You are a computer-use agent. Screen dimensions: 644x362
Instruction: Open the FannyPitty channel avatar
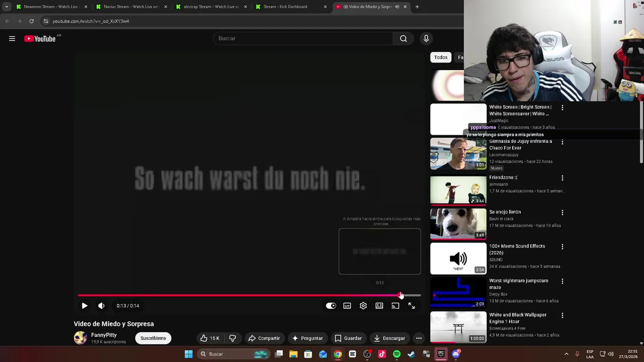click(x=80, y=338)
